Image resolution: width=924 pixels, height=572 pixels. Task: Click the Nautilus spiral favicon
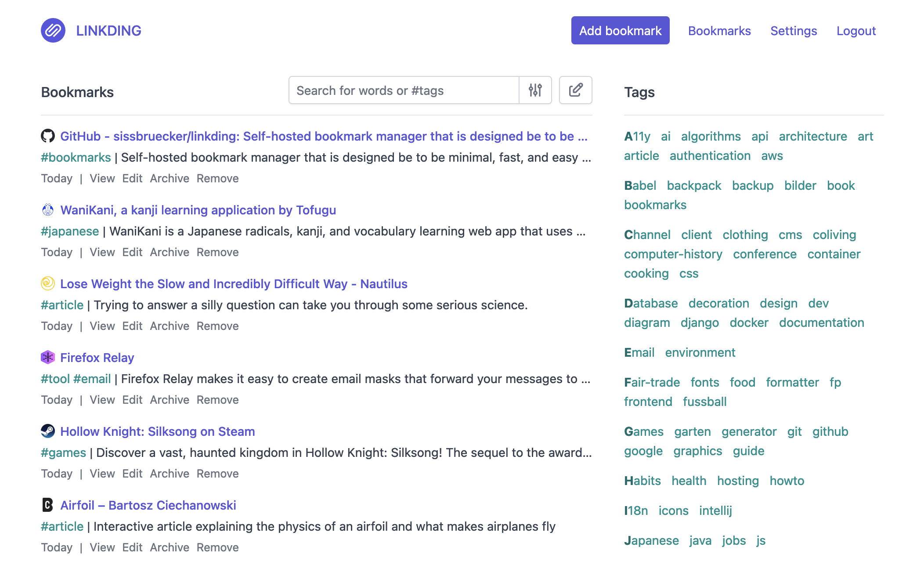48,283
